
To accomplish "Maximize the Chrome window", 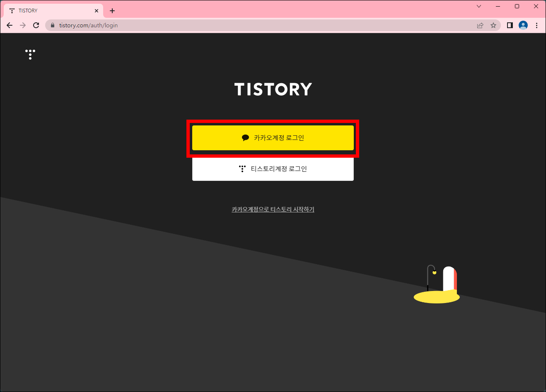I will pos(517,6).
